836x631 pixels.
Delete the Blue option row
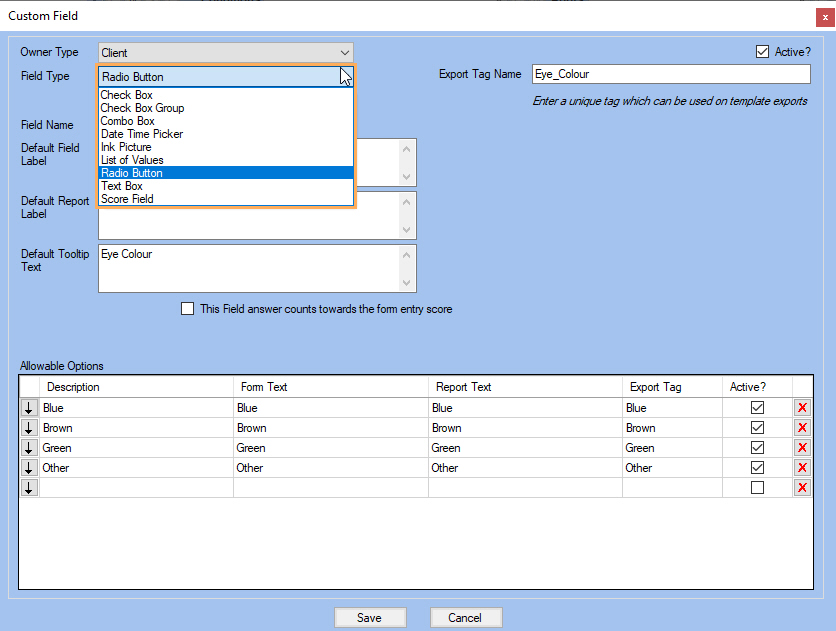(802, 408)
